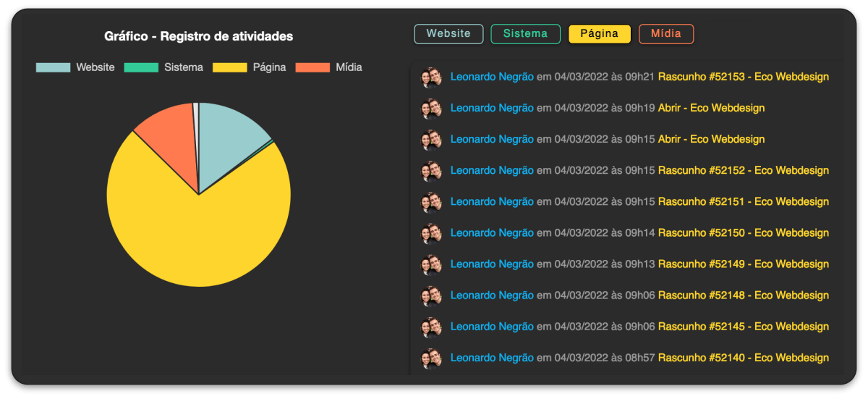Viewport: 868px width, 399px height.
Task: Click Leonardo Negrão name in 09h21 row
Action: click(492, 77)
